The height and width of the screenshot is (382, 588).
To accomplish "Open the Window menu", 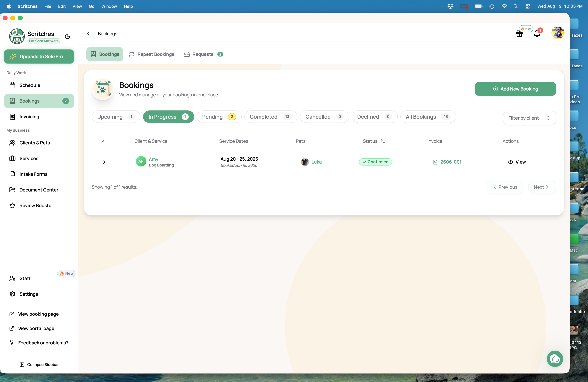I will click(109, 6).
